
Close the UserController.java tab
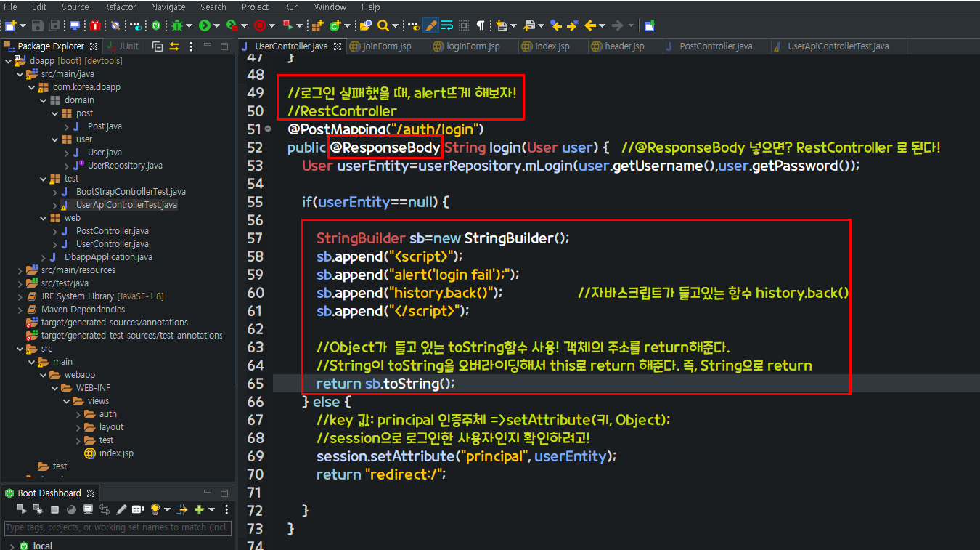[338, 46]
